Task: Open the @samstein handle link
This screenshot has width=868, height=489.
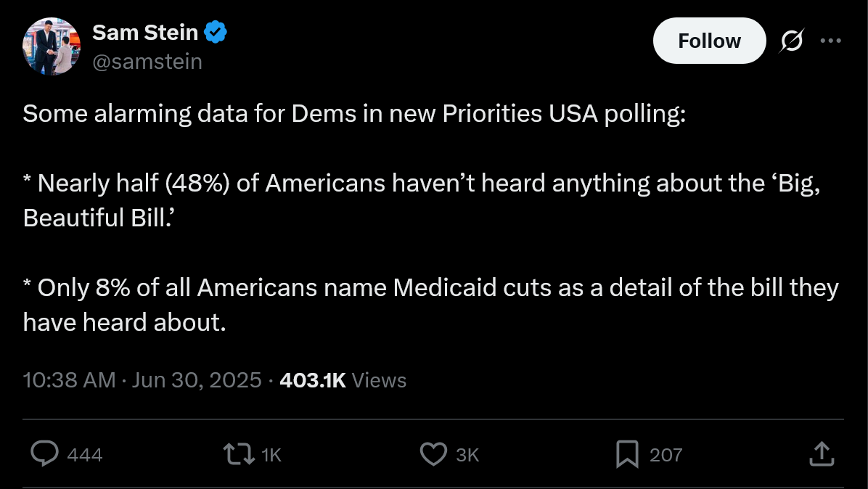Action: point(147,62)
